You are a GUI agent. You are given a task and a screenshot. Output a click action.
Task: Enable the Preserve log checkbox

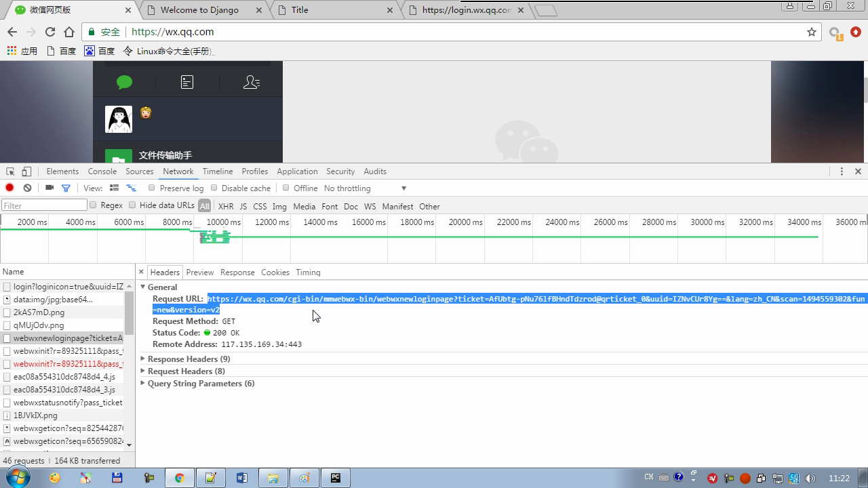(152, 188)
